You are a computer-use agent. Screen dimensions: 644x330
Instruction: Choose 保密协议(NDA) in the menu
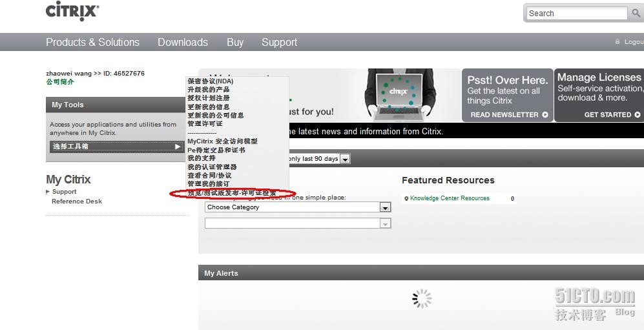pyautogui.click(x=210, y=81)
